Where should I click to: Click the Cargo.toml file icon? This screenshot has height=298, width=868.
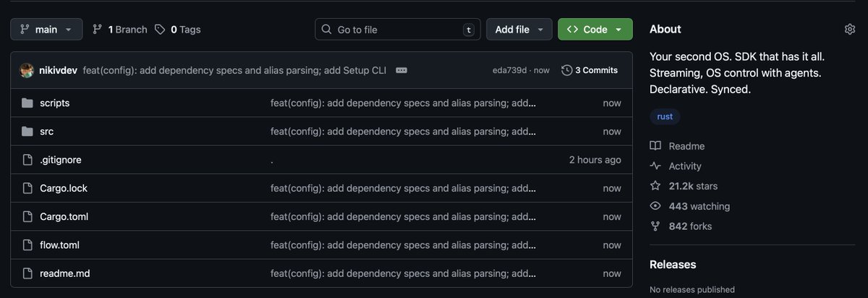click(x=27, y=216)
